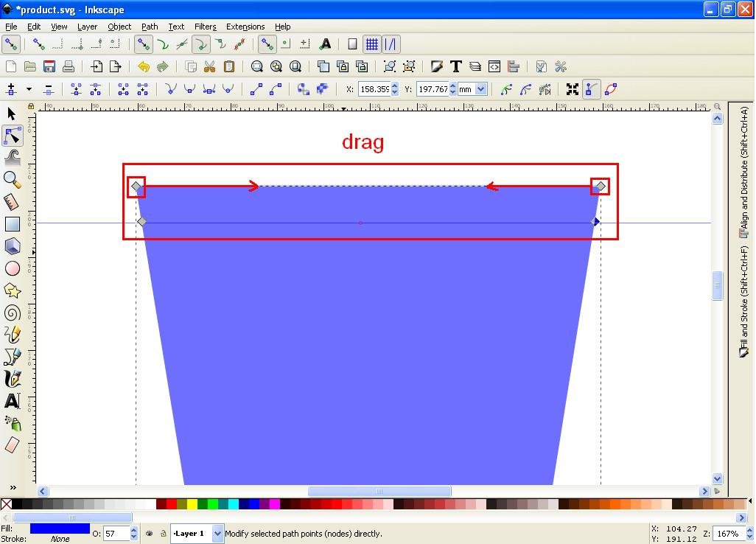Select the Zoom tool in the toolbox
This screenshot has width=756, height=544.
11,180
